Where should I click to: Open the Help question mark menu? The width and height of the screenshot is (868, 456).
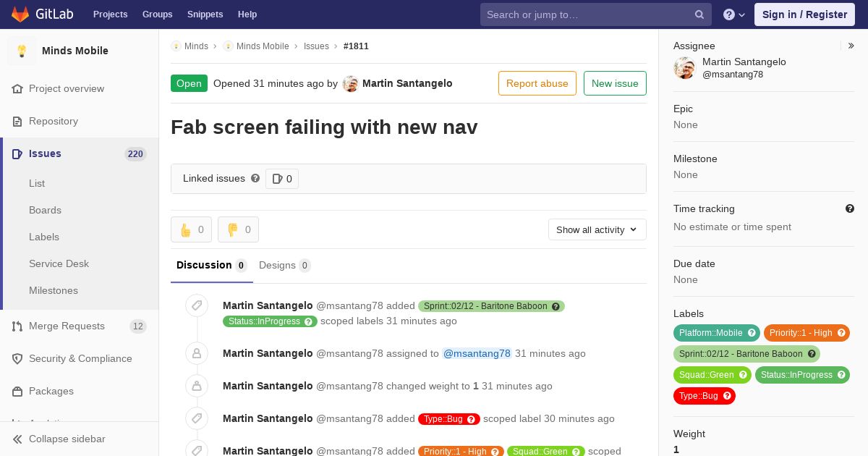pos(734,14)
